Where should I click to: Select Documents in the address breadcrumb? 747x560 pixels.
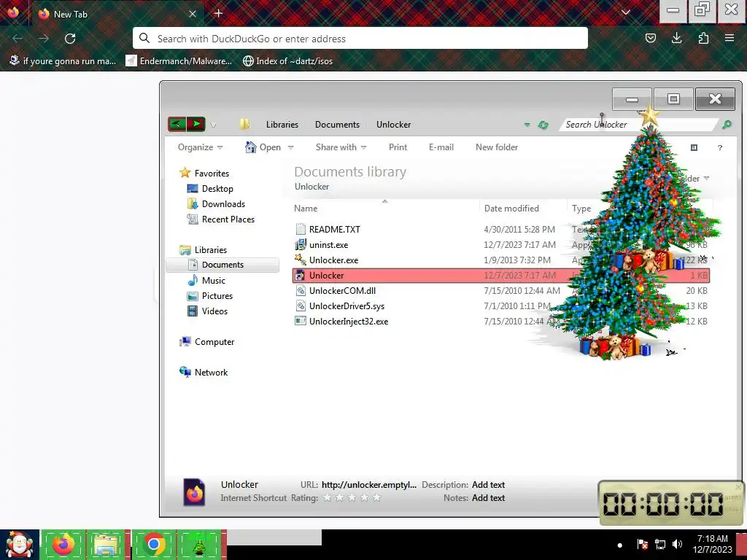tap(337, 124)
